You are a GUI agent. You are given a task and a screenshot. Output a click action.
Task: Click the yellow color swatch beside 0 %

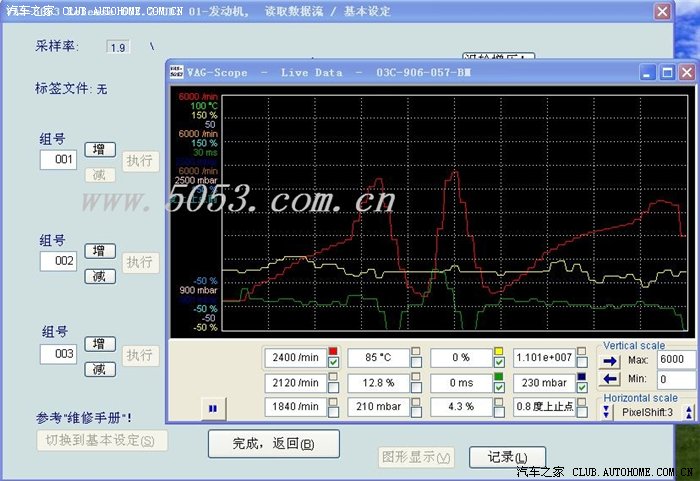pyautogui.click(x=499, y=351)
